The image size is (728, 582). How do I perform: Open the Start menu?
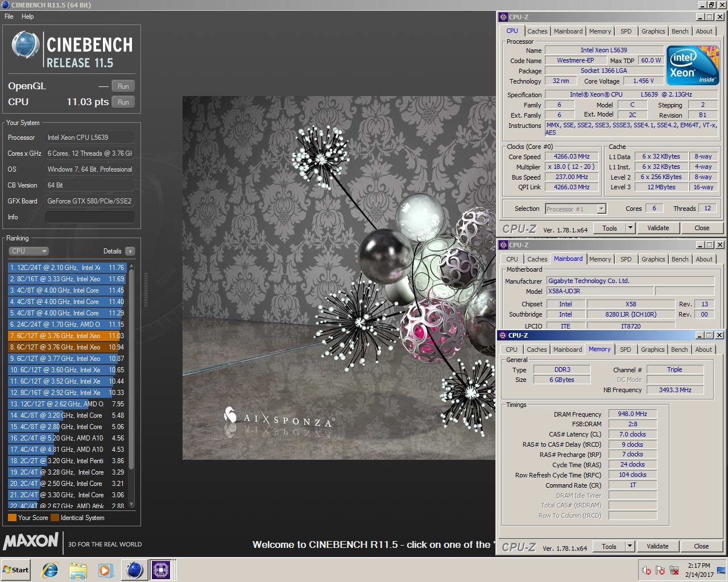pos(15,569)
